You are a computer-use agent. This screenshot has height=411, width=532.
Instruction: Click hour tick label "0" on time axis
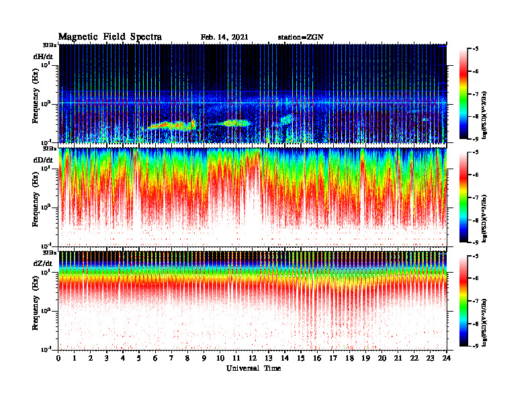coord(58,359)
